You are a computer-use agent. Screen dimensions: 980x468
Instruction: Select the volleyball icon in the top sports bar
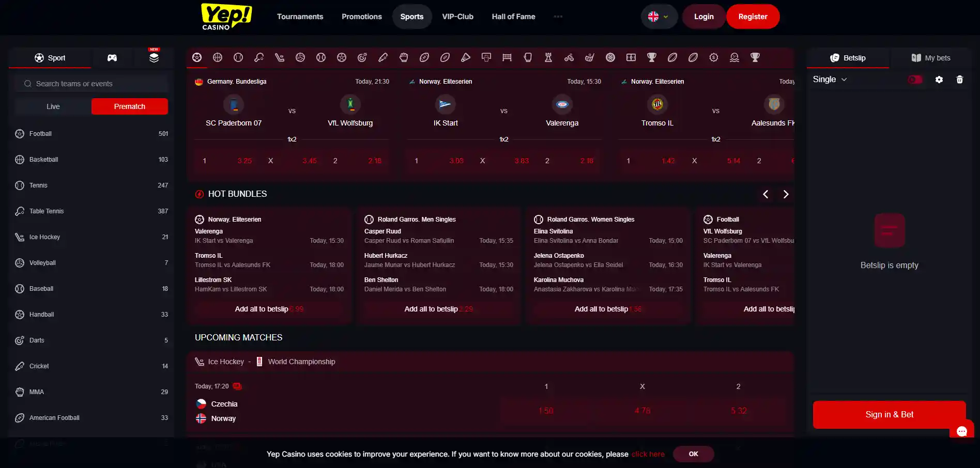tap(300, 57)
